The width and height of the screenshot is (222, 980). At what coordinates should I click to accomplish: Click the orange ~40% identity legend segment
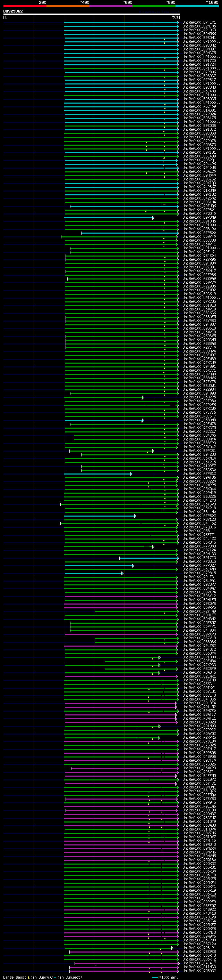pyautogui.click(x=68, y=6)
